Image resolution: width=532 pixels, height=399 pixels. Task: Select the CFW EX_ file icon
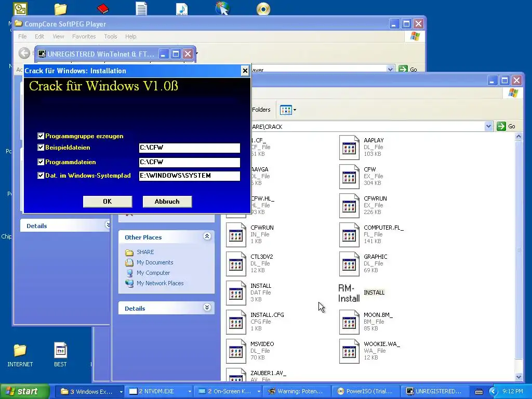[349, 177]
